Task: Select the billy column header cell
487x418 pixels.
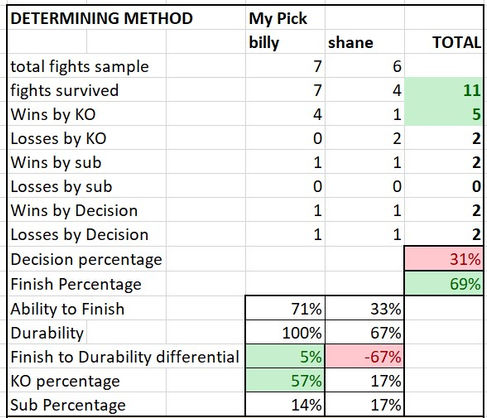Action: (x=285, y=42)
